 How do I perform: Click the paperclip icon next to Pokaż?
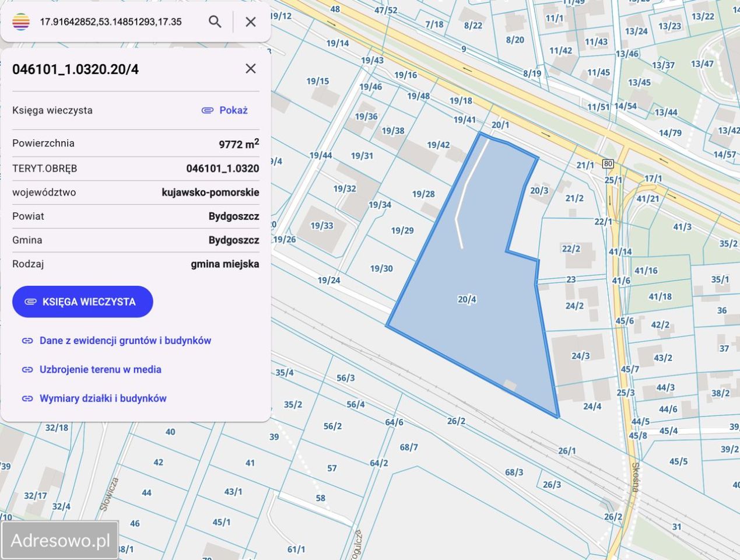click(x=207, y=110)
